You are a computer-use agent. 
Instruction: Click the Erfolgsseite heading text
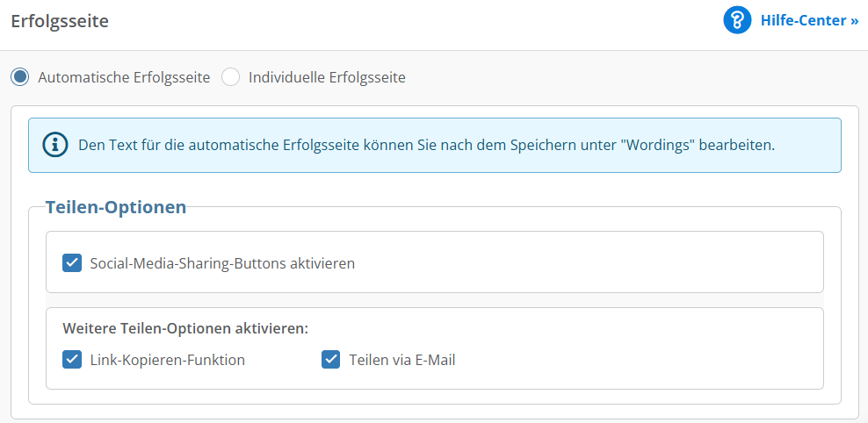click(60, 22)
